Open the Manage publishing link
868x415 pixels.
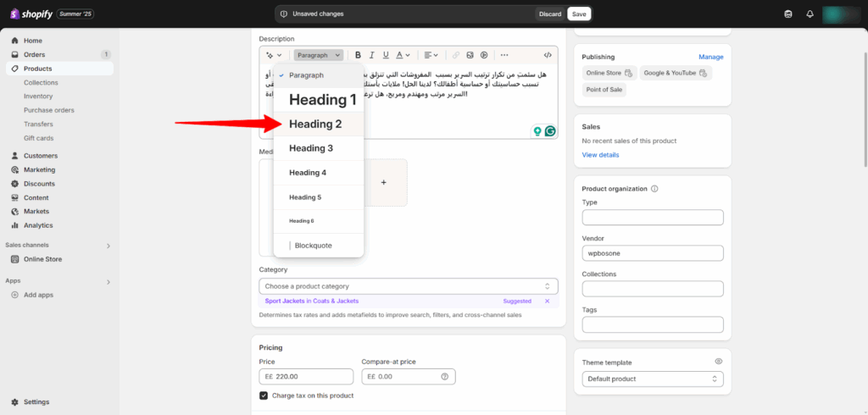tap(710, 57)
